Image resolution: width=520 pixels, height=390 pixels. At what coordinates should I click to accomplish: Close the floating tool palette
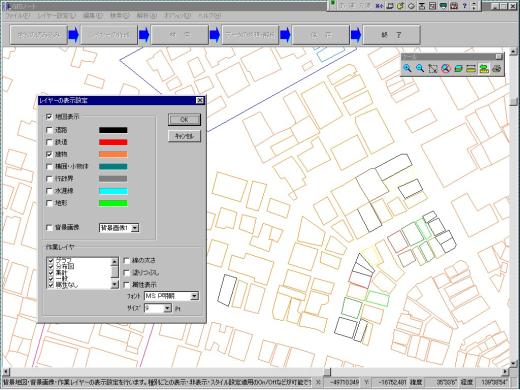499,56
